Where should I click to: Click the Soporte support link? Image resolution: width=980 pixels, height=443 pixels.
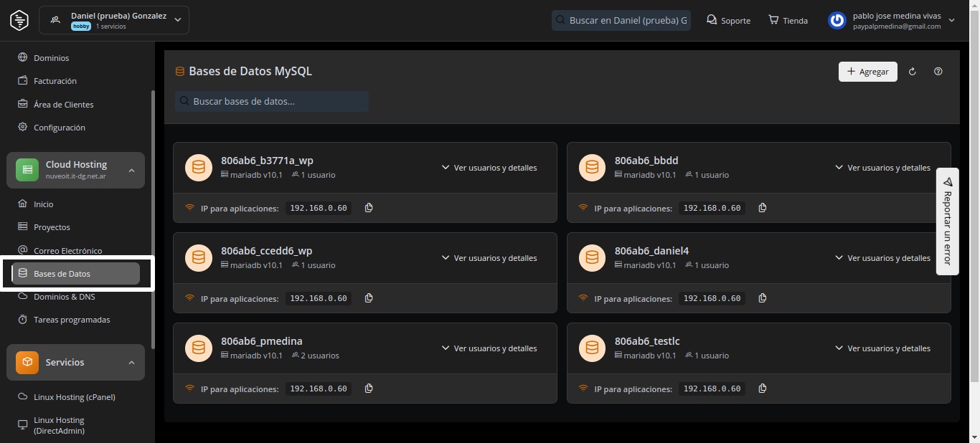(728, 20)
